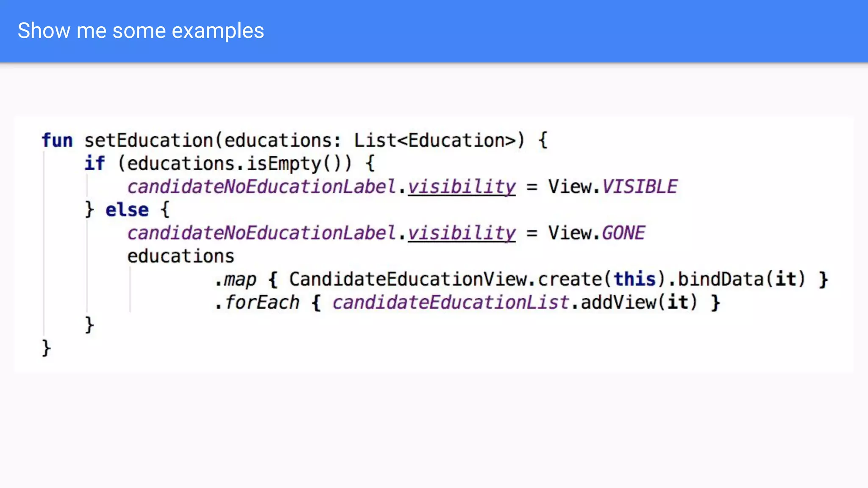868x488 pixels.
Task: Click the "this" keyword inside create()
Action: (x=634, y=280)
